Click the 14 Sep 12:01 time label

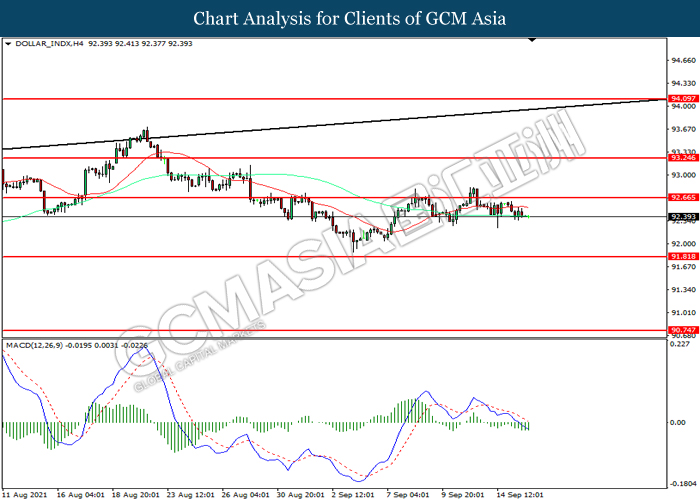520,495
